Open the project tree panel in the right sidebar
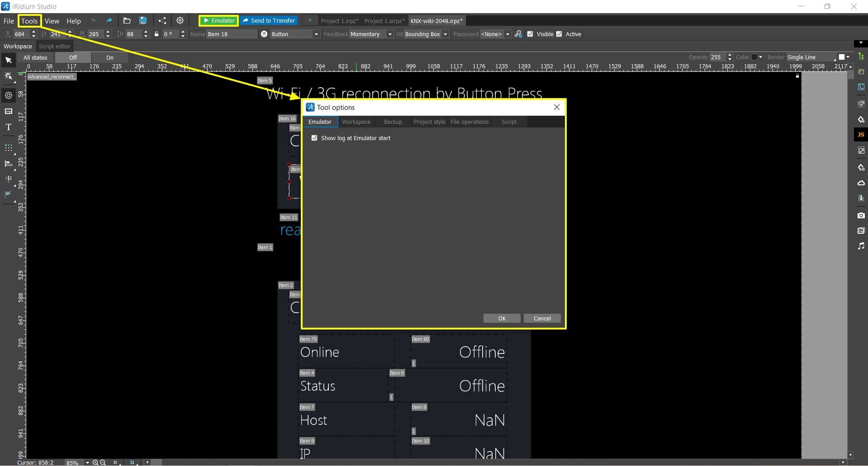 pyautogui.click(x=861, y=56)
